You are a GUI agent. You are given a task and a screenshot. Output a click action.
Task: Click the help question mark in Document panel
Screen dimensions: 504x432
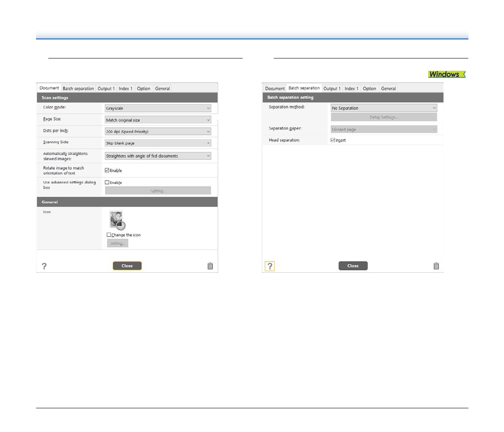pyautogui.click(x=44, y=266)
